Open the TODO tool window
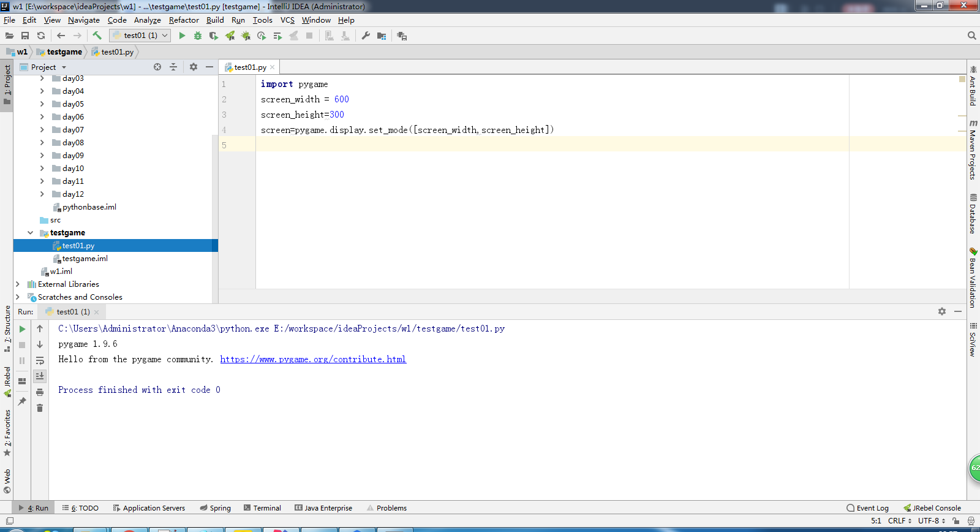Image resolution: width=980 pixels, height=532 pixels. pos(80,508)
